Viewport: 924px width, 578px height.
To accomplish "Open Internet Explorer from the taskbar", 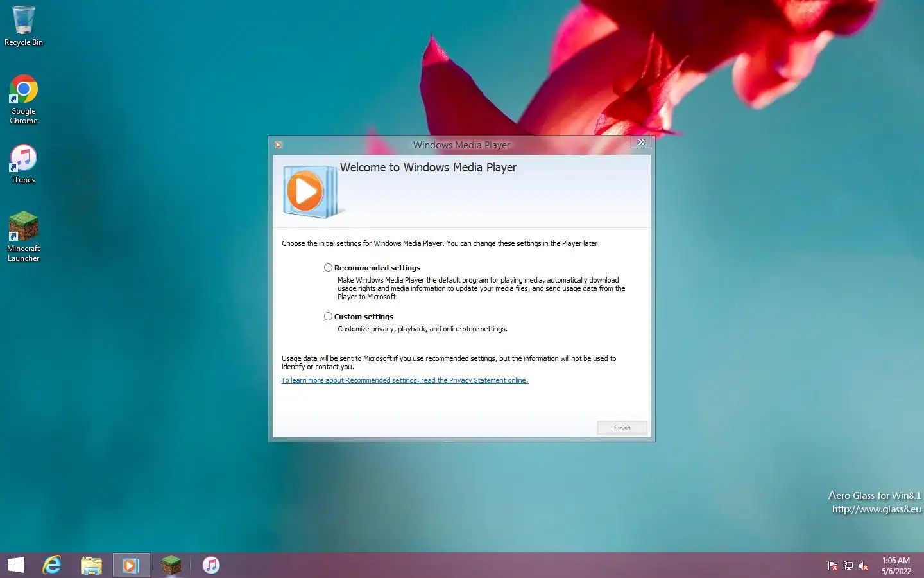I will [52, 565].
